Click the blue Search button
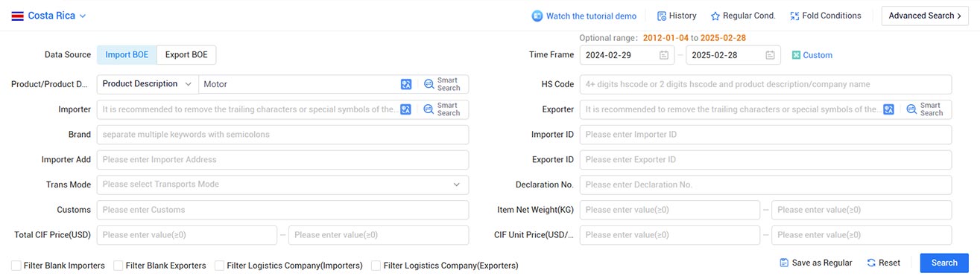The image size is (980, 279). (944, 263)
